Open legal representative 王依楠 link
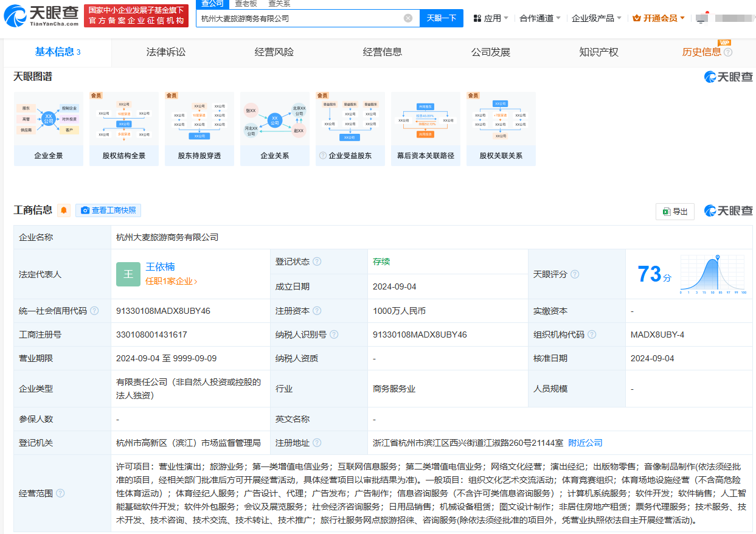This screenshot has width=756, height=534. [x=161, y=267]
